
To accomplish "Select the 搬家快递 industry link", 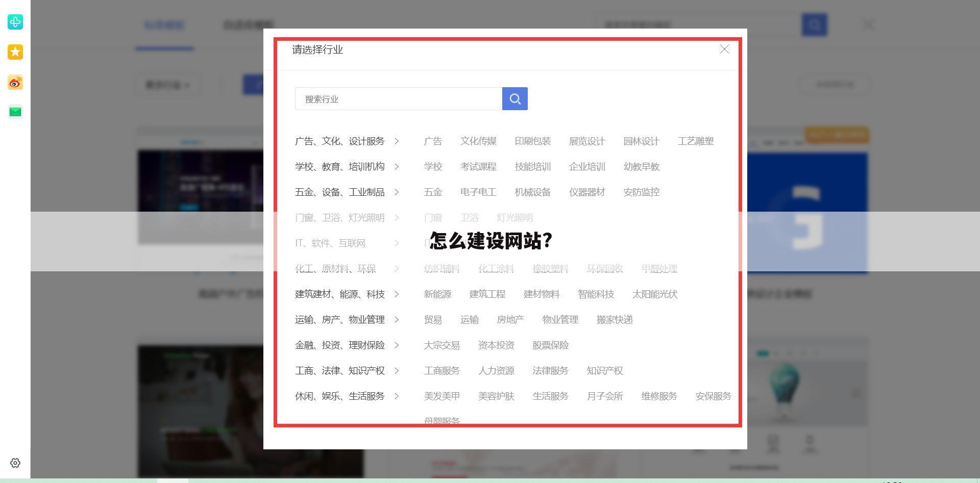I will (x=615, y=320).
